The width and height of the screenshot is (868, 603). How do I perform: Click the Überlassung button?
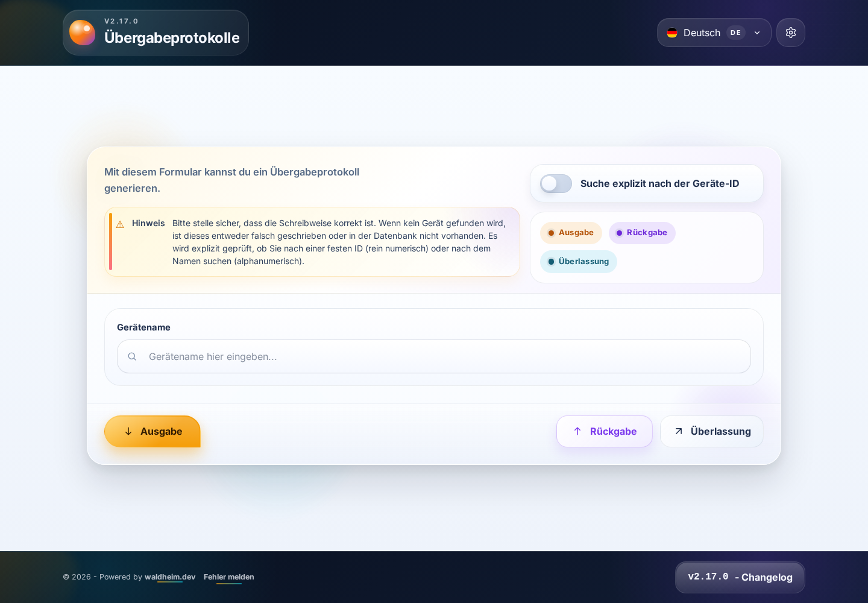[712, 431]
